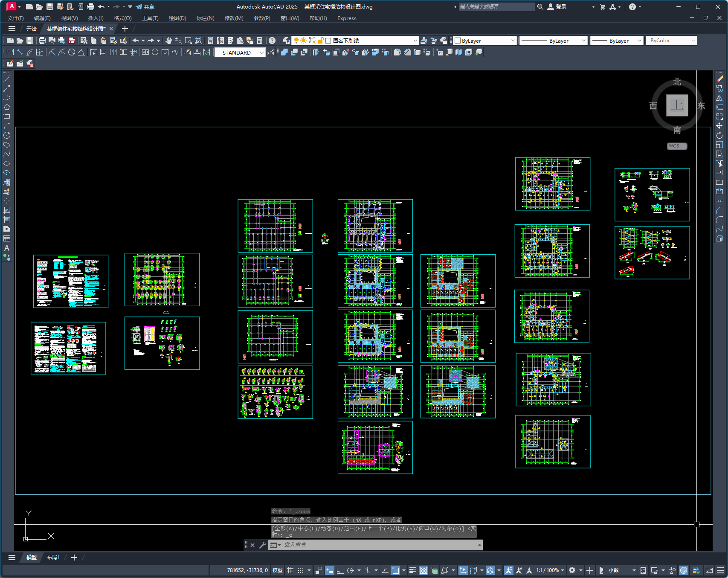Select the Move modify tool
Viewport: 728px width, 578px height.
(719, 126)
